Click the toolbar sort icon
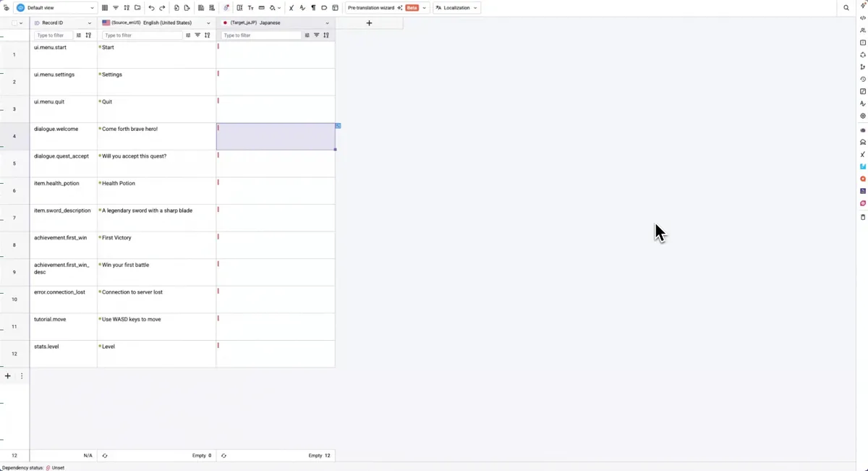 point(127,8)
